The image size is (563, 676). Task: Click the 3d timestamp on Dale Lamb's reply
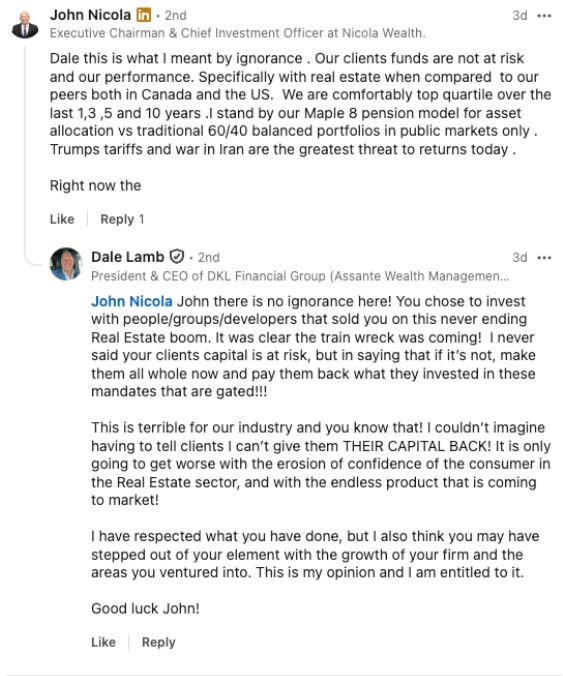(520, 257)
